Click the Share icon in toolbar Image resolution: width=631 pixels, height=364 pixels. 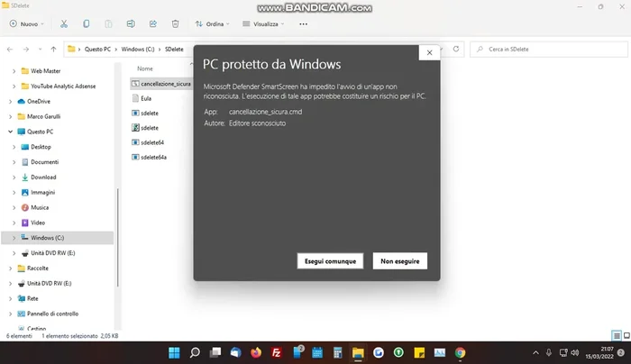153,23
